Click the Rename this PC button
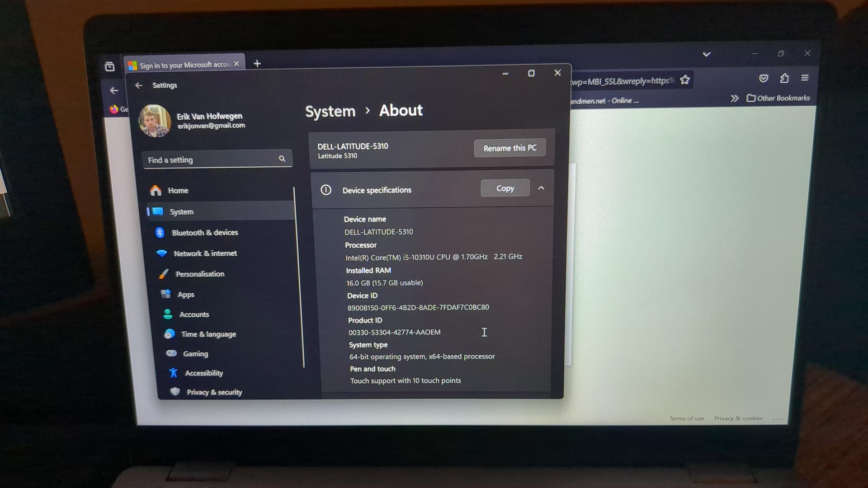Image resolution: width=868 pixels, height=488 pixels. tap(510, 148)
